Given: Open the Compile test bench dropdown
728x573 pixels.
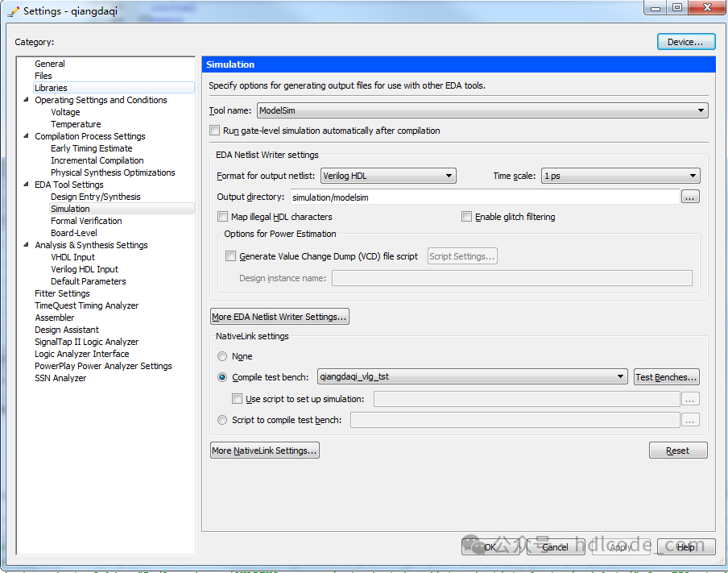Looking at the screenshot, I should tap(472, 376).
